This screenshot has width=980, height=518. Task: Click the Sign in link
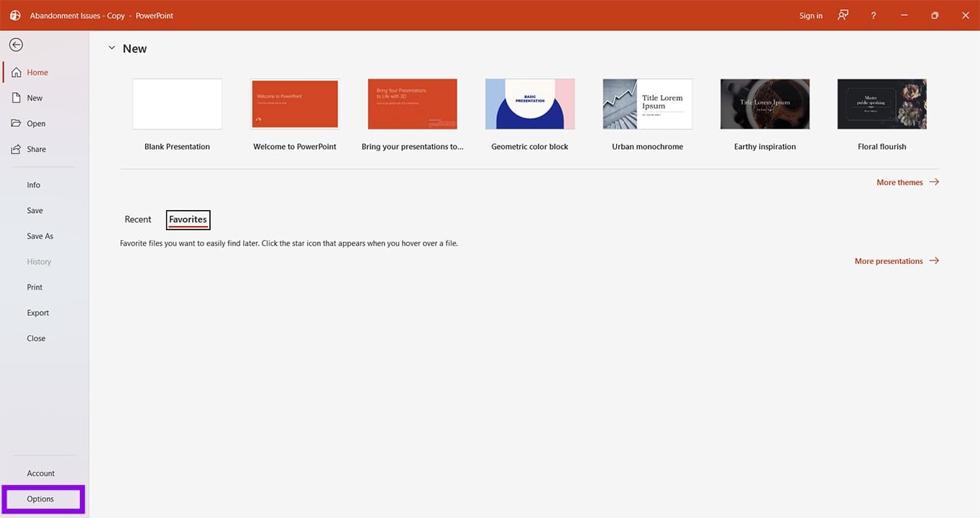(x=811, y=16)
